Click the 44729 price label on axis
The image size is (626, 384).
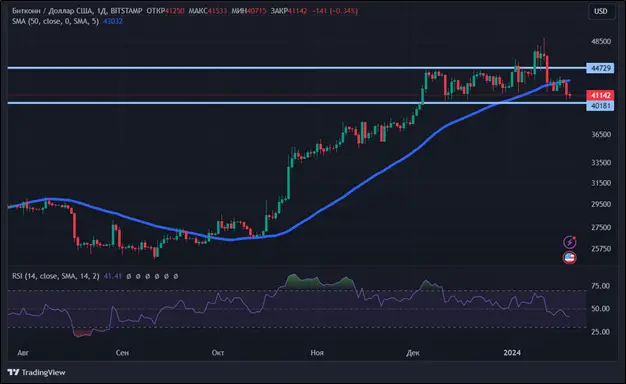coord(600,68)
